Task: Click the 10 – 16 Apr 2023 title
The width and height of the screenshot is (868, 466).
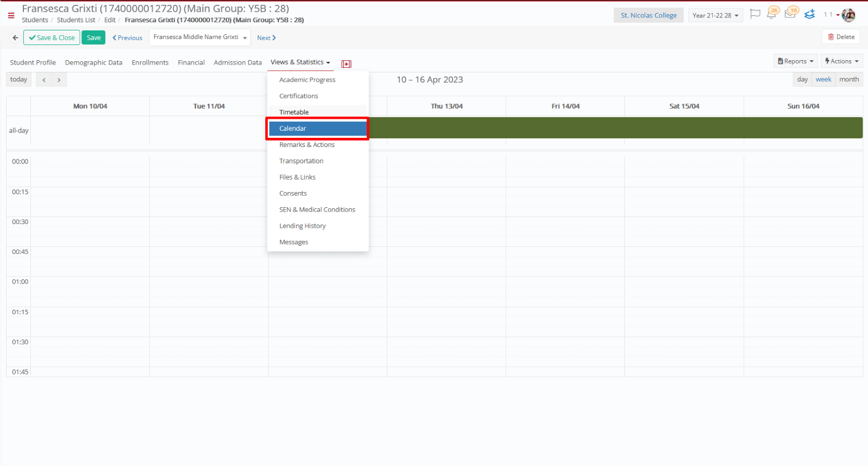Action: coord(430,80)
